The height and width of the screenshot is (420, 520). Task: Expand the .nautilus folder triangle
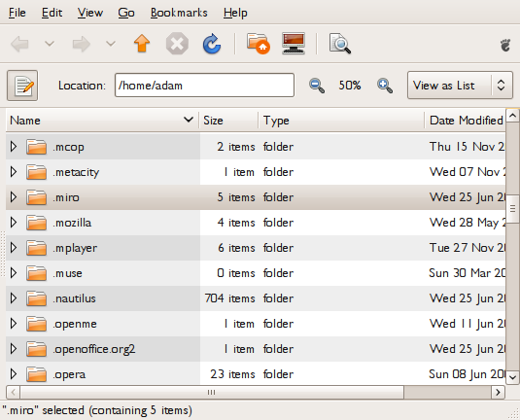click(x=14, y=298)
